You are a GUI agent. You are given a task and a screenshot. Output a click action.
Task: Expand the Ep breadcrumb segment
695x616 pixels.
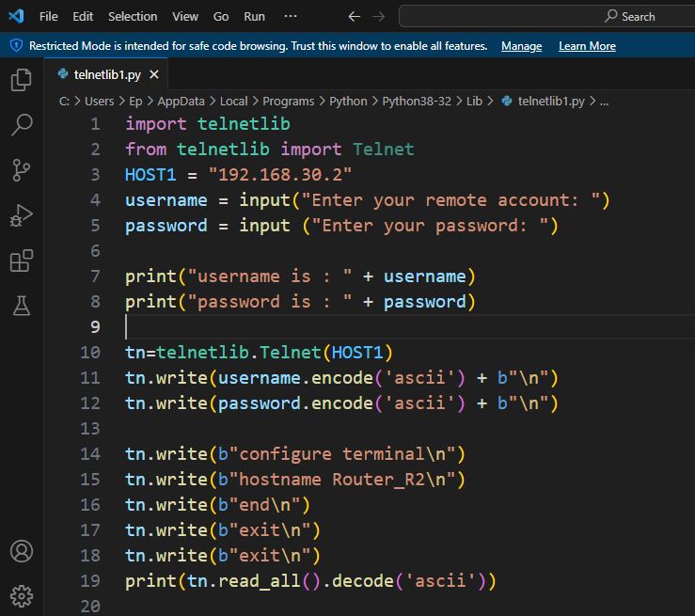pos(135,101)
